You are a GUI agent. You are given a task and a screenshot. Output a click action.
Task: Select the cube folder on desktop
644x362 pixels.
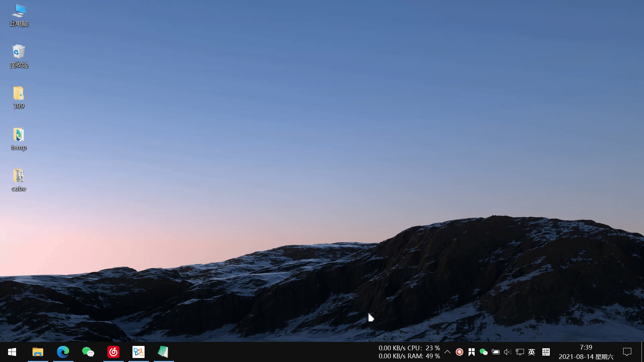point(19,180)
